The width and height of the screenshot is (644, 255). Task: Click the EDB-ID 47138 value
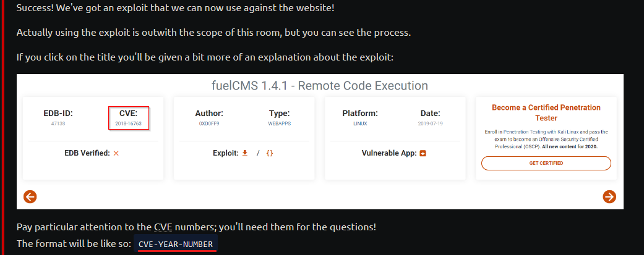pyautogui.click(x=58, y=123)
